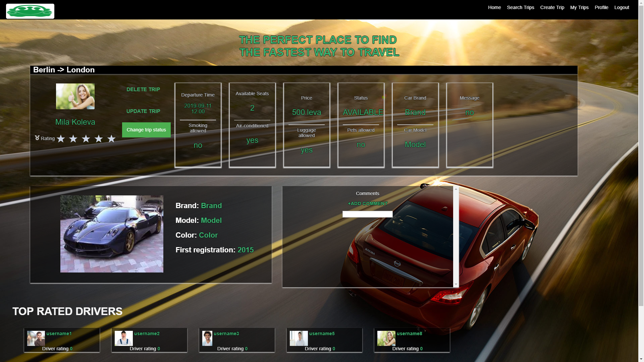Click username8 avatar image
This screenshot has height=362, width=644.
(x=386, y=339)
